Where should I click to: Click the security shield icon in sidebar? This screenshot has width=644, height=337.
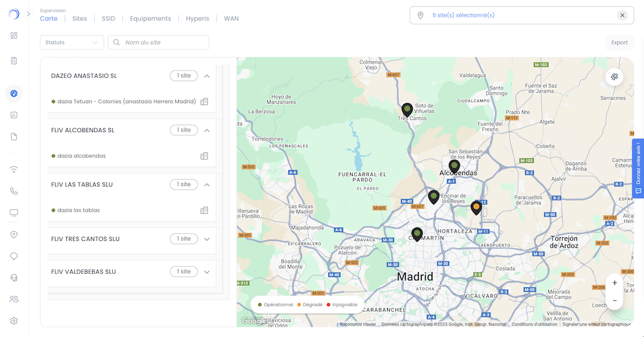tap(14, 235)
